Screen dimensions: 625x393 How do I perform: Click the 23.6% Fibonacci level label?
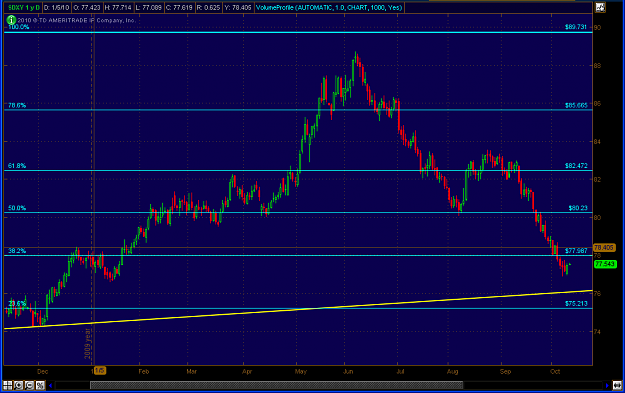(x=17, y=303)
